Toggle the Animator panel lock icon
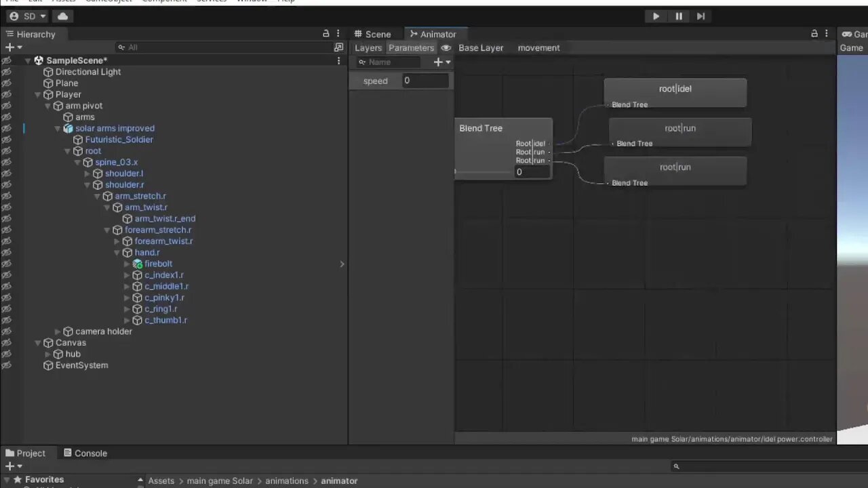 [814, 34]
